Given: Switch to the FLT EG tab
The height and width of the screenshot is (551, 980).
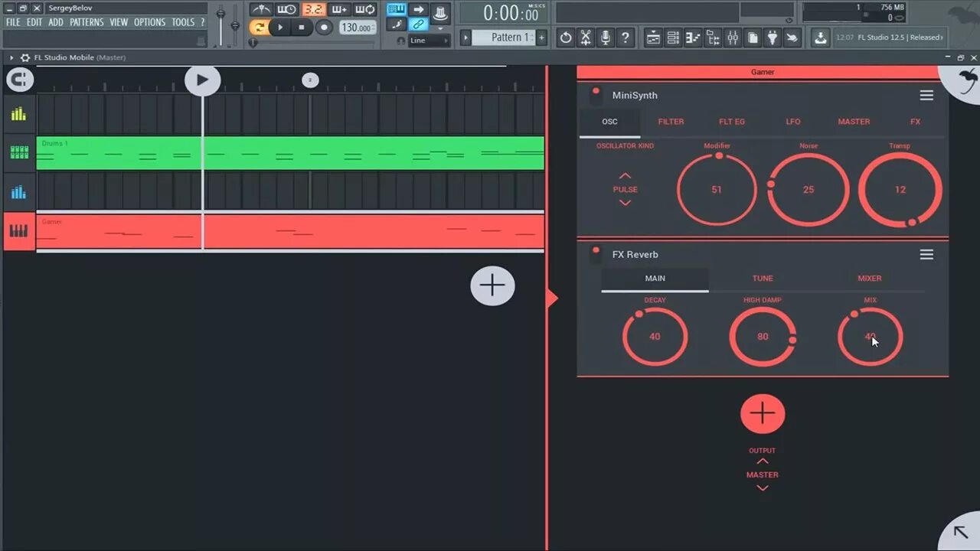Looking at the screenshot, I should click(x=732, y=122).
